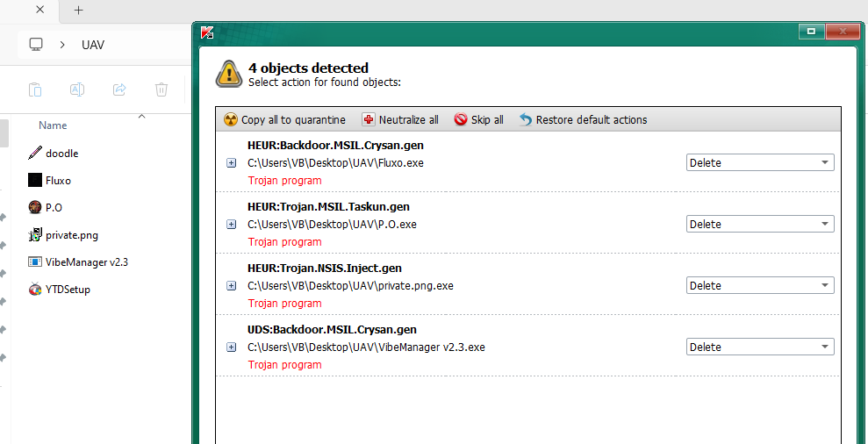
Task: Click the Share icon in Explorer toolbar
Action: pos(119,90)
